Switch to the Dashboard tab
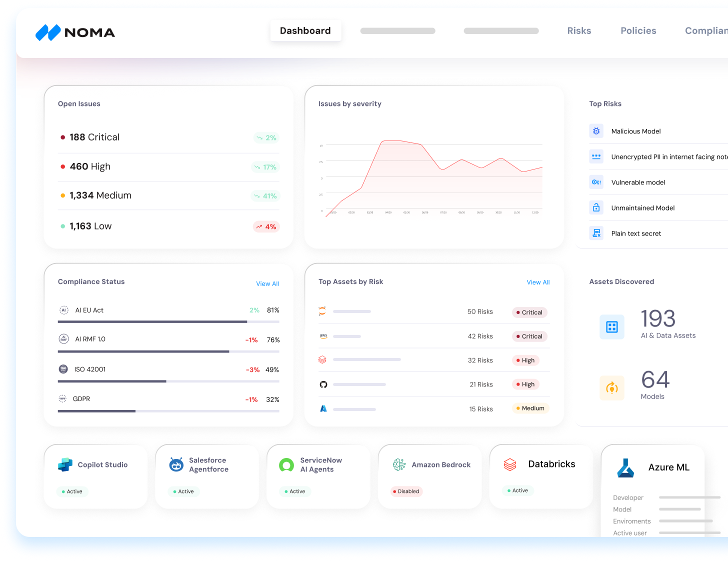 pos(305,30)
